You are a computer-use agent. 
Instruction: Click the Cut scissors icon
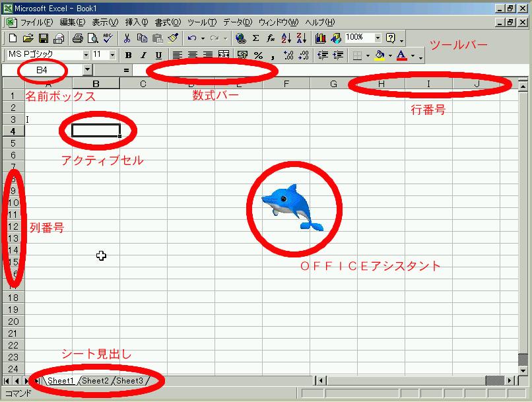point(126,38)
